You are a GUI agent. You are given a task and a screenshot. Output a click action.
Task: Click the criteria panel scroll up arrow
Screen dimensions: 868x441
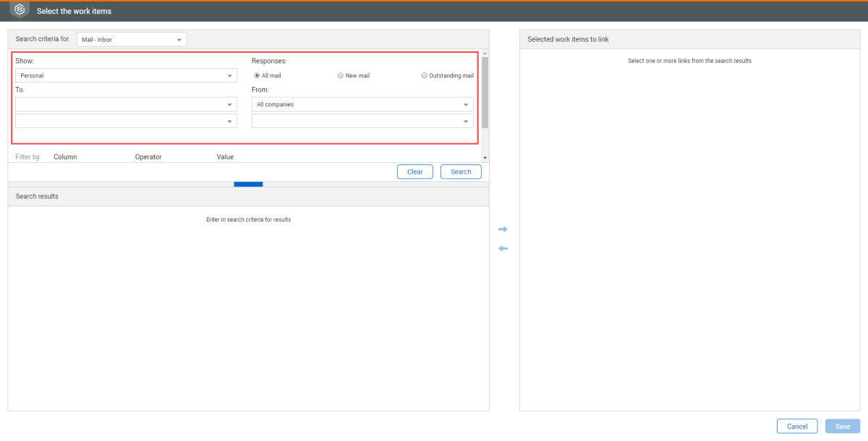(x=485, y=54)
